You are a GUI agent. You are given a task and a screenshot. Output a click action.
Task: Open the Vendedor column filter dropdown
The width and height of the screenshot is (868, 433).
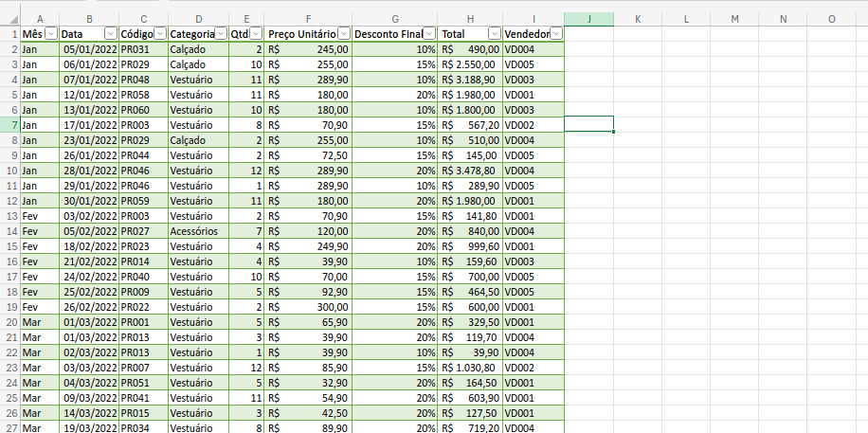pyautogui.click(x=556, y=34)
